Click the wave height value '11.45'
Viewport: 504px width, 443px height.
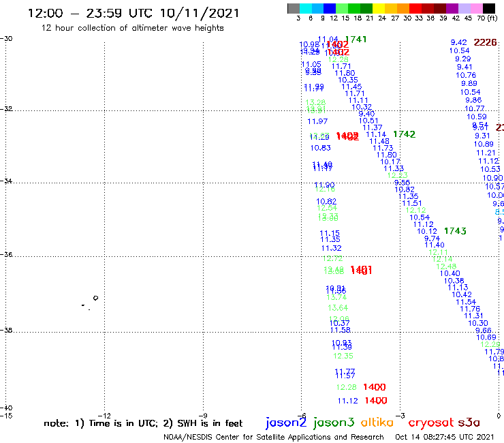[351, 87]
